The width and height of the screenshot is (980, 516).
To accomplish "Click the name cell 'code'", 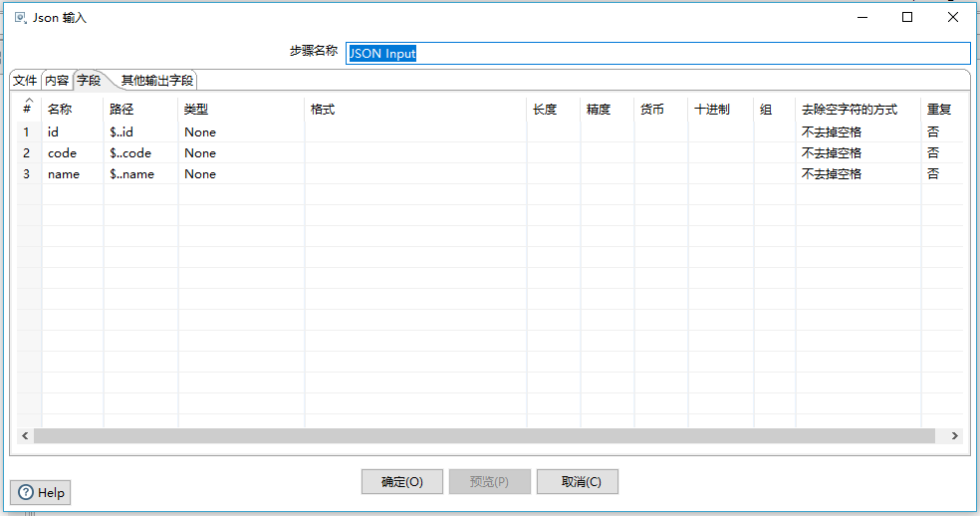I will coord(73,152).
